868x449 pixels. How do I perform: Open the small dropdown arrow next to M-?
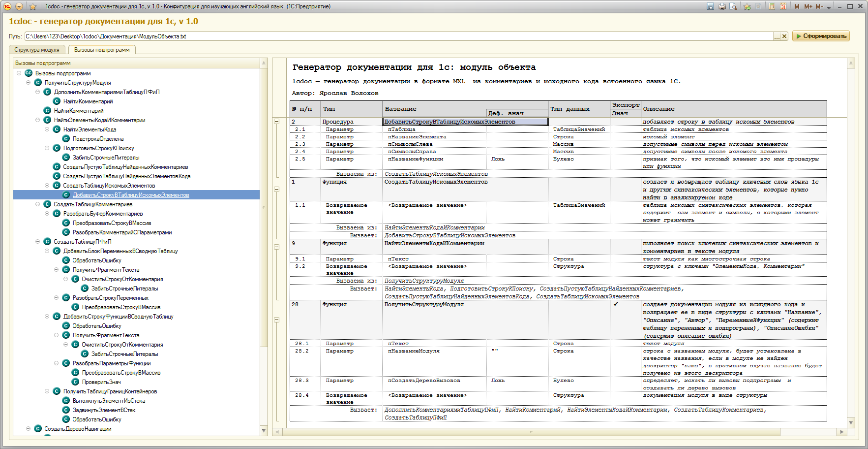pos(829,7)
